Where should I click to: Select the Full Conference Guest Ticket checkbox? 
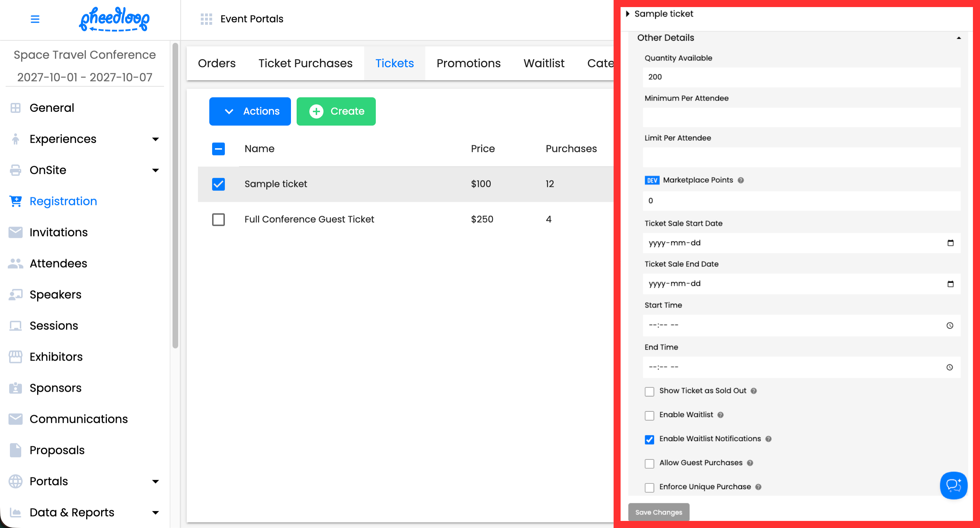coord(218,220)
